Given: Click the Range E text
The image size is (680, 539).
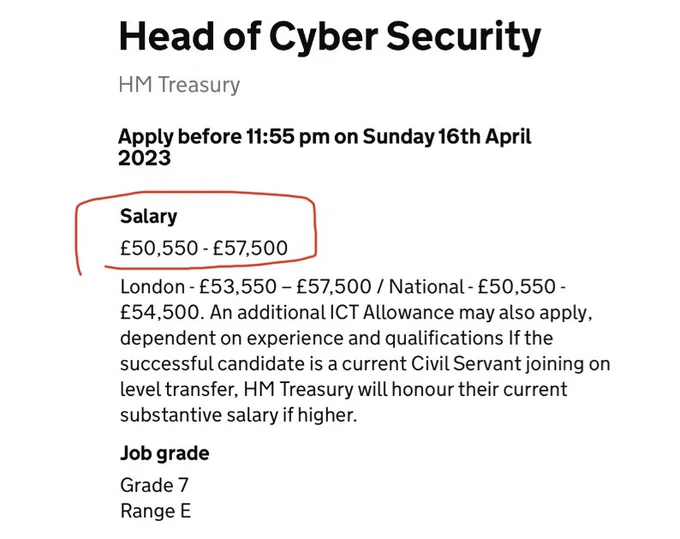Looking at the screenshot, I should (x=155, y=511).
